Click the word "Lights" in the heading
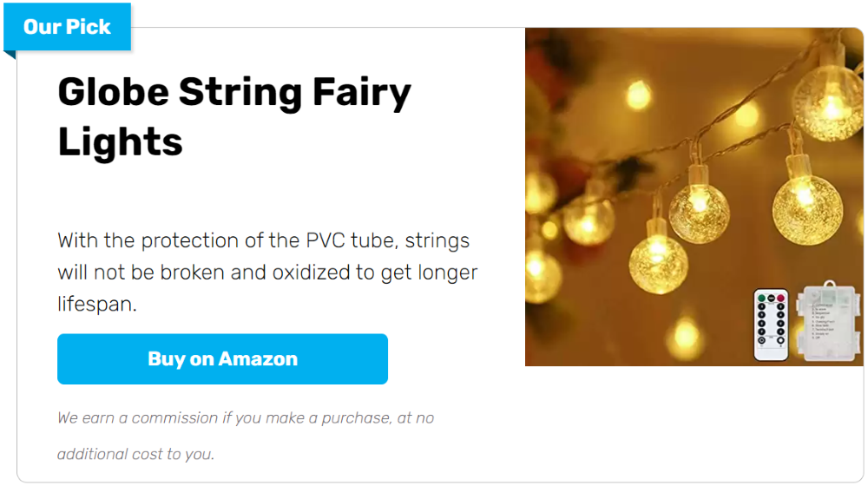Viewport: 868px width, 486px height. pyautogui.click(x=120, y=141)
